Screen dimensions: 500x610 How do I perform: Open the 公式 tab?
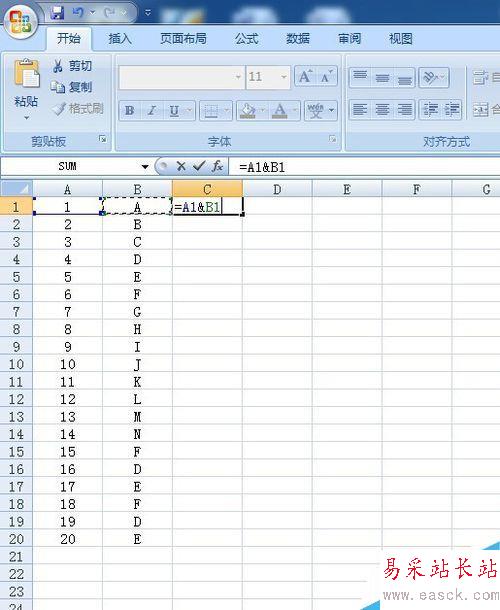coord(247,39)
